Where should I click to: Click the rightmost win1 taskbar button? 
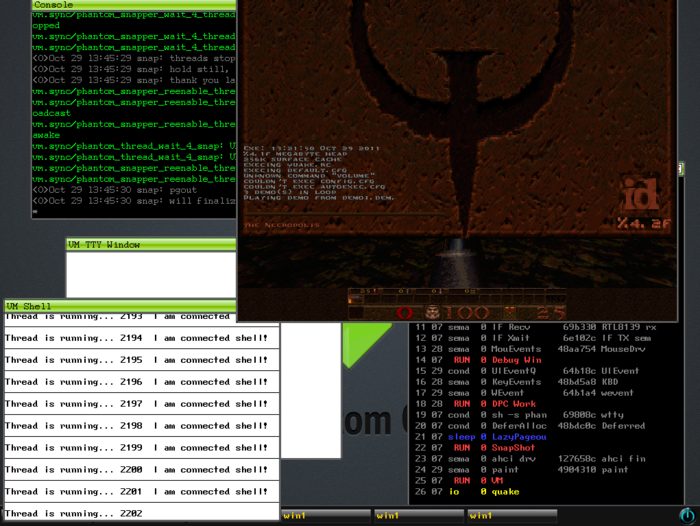click(x=512, y=516)
